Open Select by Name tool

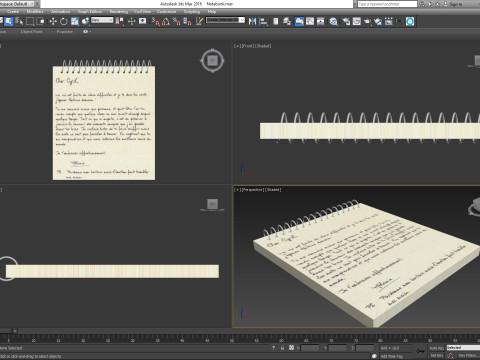coord(19,22)
